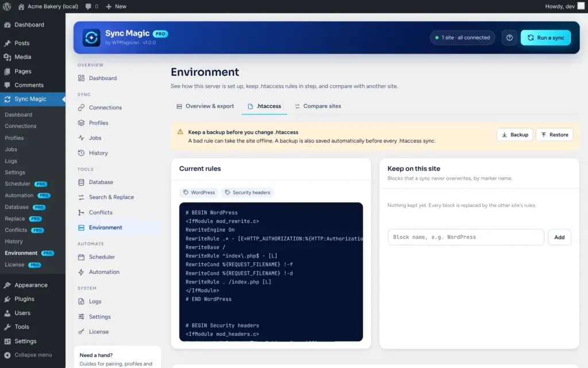The height and width of the screenshot is (368, 588).
Task: Click the warning triangle icon
Action: [x=180, y=132]
